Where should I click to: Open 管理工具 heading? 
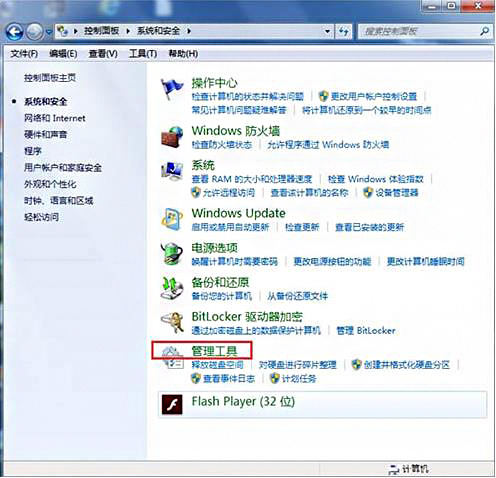coord(214,351)
